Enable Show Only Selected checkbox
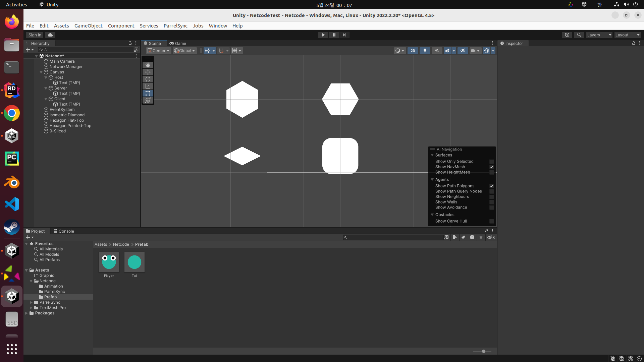Screen dimensions: 644x362 [491, 162]
